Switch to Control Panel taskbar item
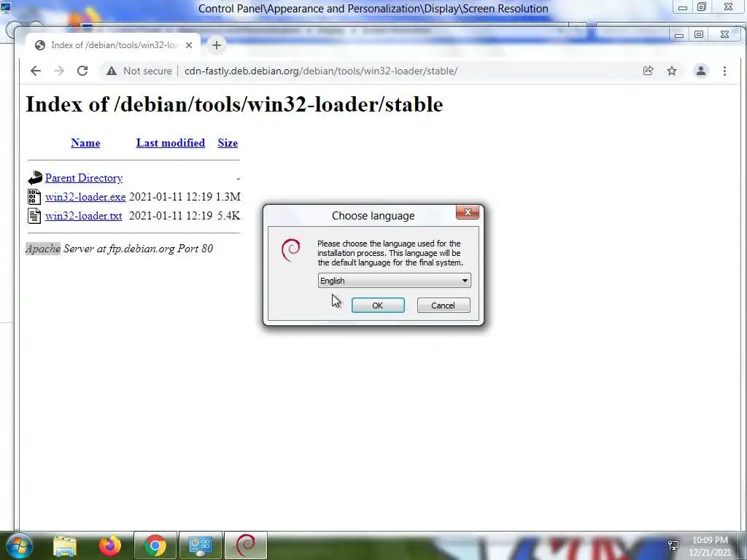The height and width of the screenshot is (560, 747). coord(200,545)
